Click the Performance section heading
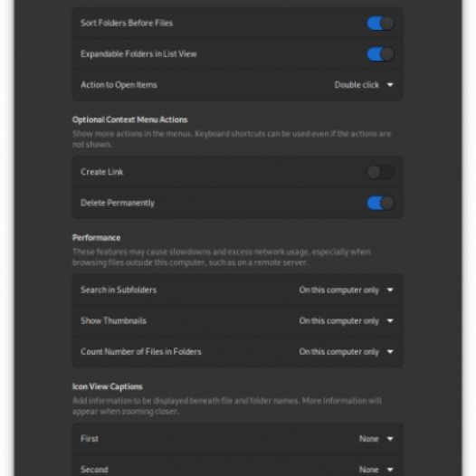 [x=96, y=238]
